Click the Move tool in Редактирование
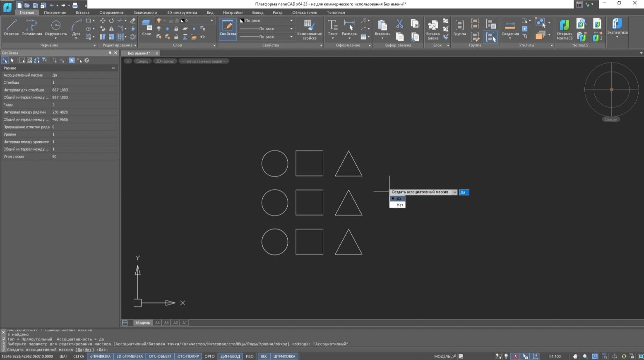This screenshot has width=644, height=360. pos(103,21)
